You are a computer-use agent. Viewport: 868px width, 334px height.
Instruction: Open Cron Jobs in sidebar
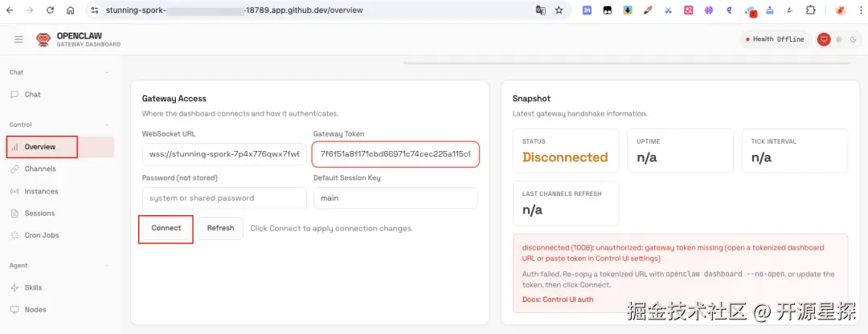(42, 236)
